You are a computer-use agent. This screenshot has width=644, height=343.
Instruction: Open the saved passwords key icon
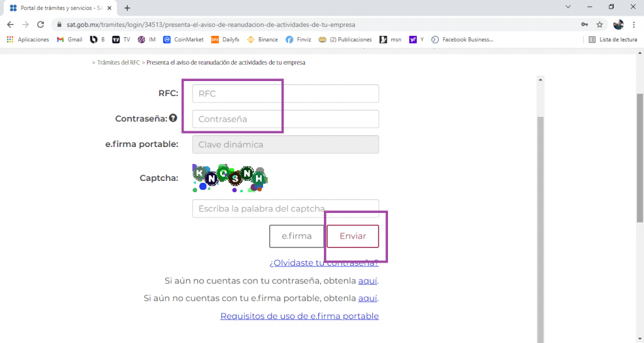tap(584, 24)
